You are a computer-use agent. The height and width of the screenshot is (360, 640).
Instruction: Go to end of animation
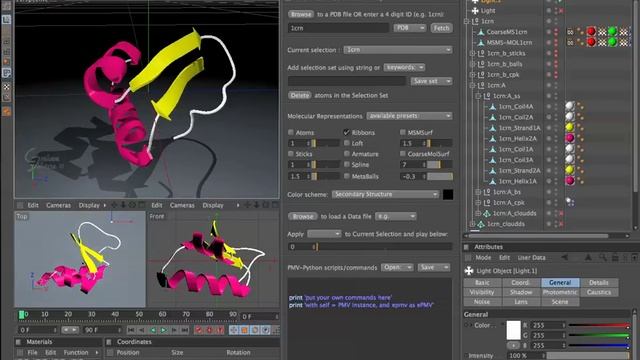pyautogui.click(x=185, y=330)
